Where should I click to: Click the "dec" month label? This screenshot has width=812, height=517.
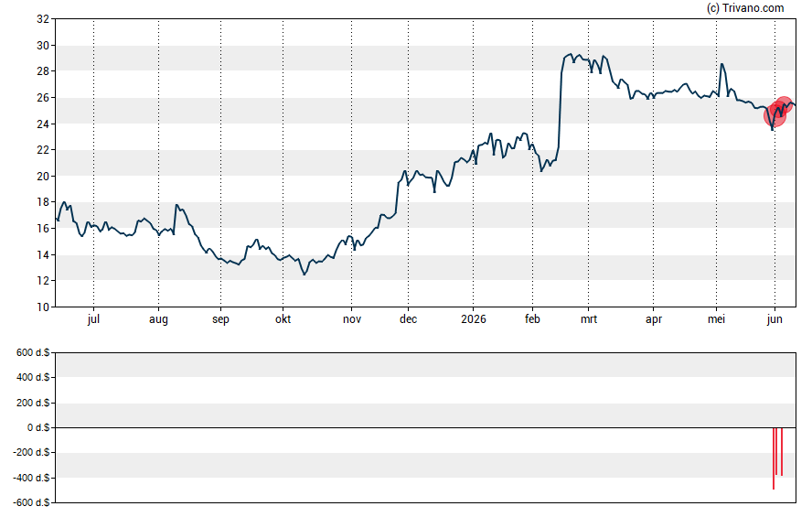point(408,319)
